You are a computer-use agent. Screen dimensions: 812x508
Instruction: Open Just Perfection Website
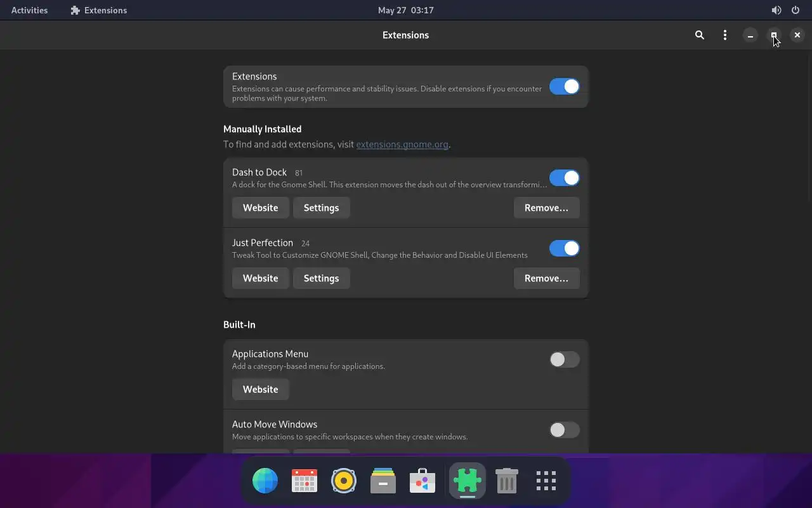pyautogui.click(x=260, y=278)
